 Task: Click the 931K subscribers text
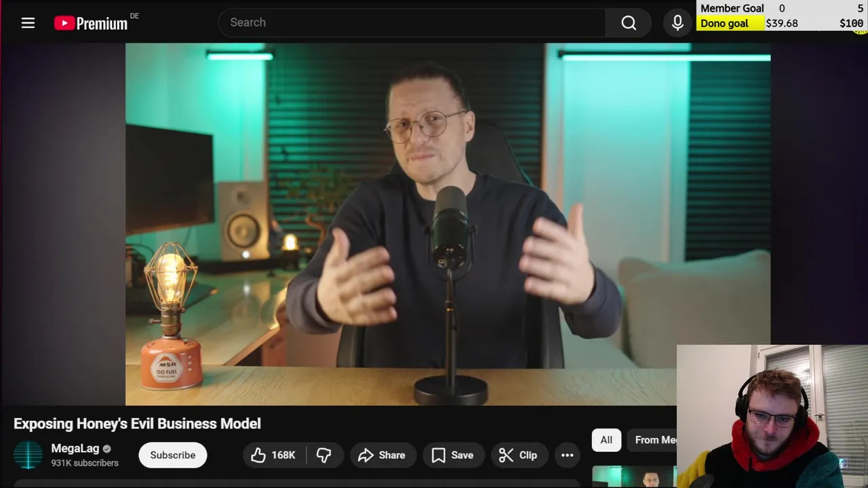click(85, 463)
